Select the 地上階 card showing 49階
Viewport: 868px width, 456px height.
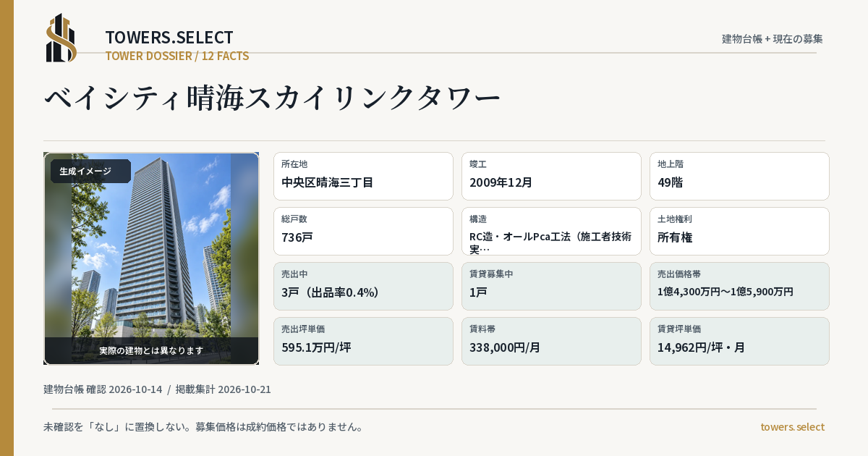click(739, 176)
